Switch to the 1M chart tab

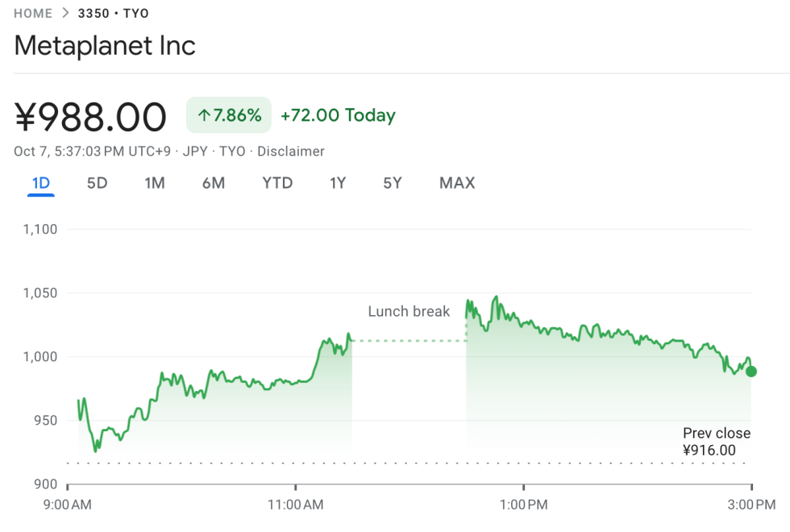coord(155,183)
